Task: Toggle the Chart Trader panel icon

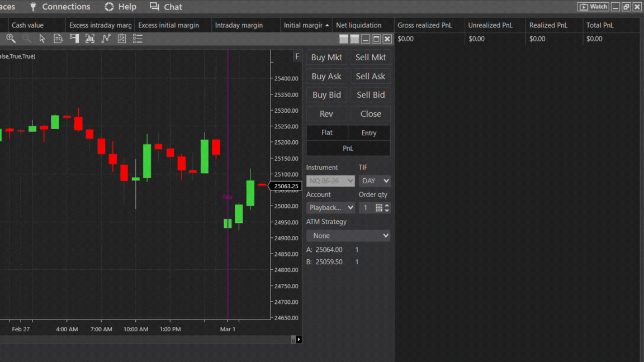Action: 74,39
